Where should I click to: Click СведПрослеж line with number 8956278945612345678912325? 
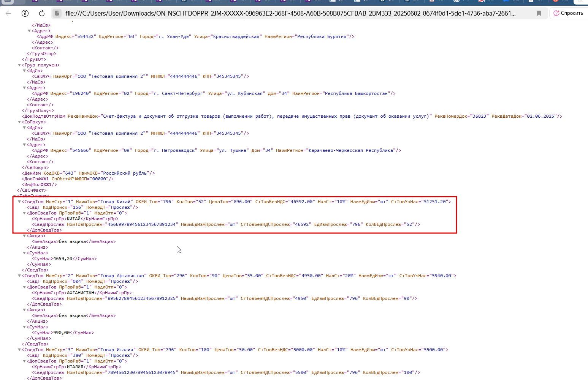coord(225,299)
